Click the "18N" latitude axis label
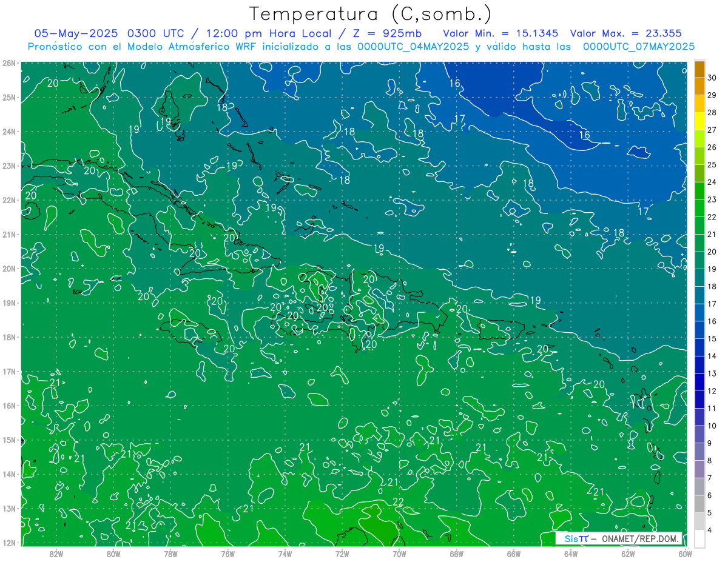 [9, 337]
